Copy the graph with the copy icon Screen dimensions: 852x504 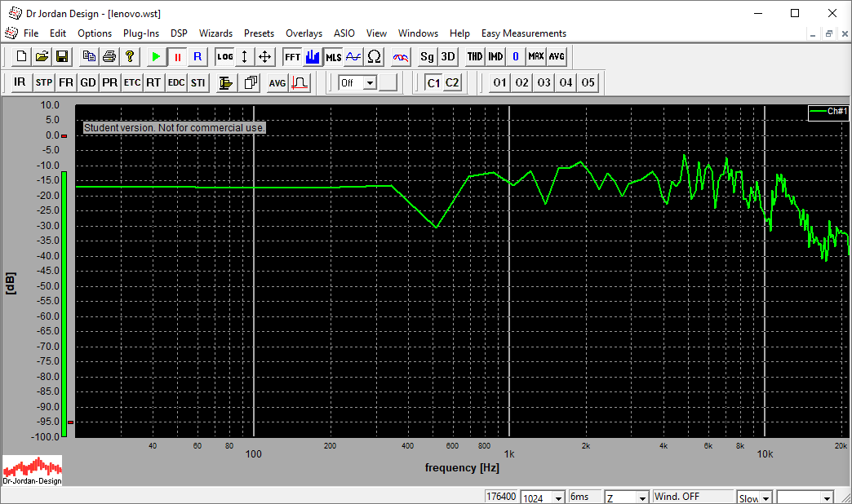(x=89, y=56)
